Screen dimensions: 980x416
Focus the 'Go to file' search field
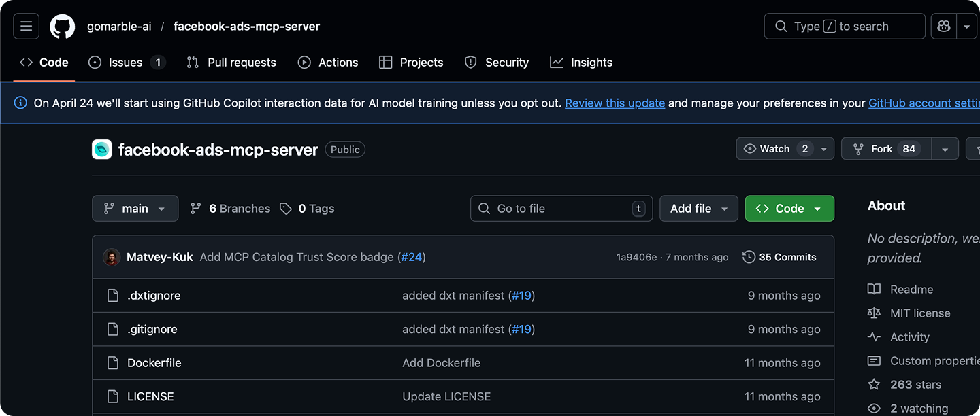point(561,209)
